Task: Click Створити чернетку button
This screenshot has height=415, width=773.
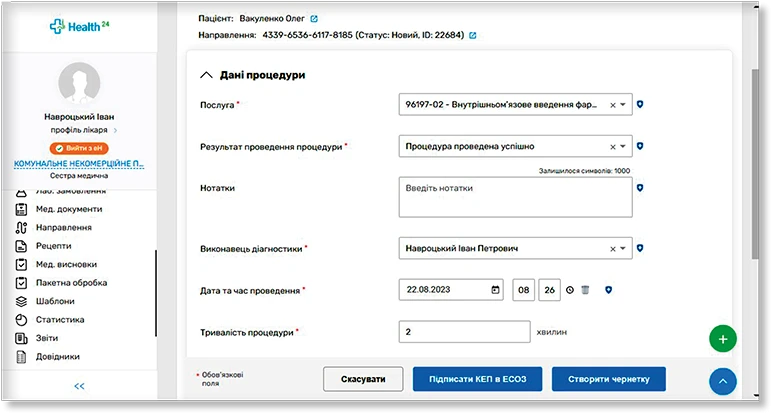Action: [609, 379]
